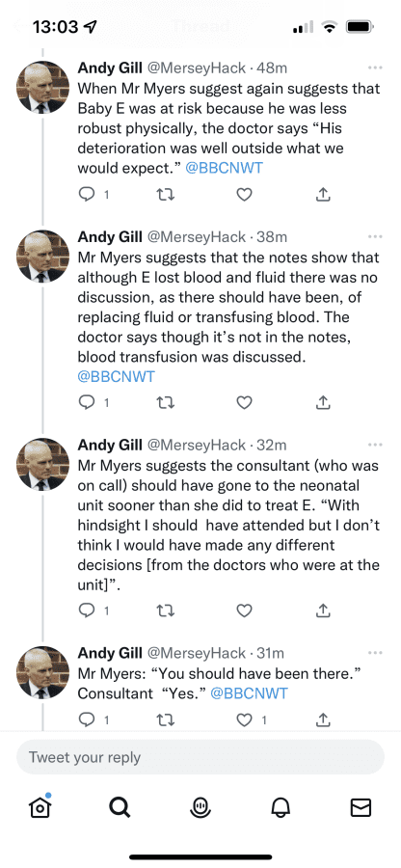This screenshot has height=868, width=401.
Task: Open more options on the 38m tweet
Action: pos(375,236)
